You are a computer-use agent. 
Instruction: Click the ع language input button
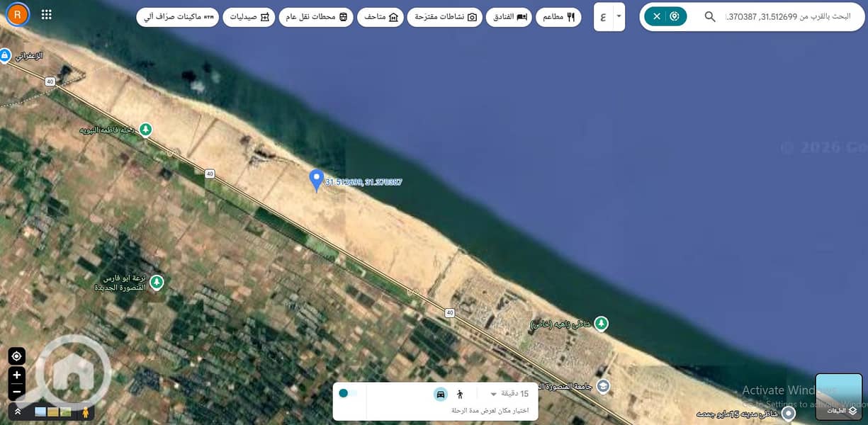coord(603,16)
